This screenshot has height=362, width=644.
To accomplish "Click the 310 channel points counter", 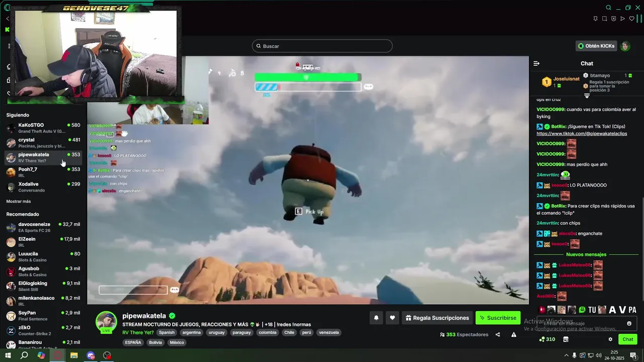I will click(547, 339).
